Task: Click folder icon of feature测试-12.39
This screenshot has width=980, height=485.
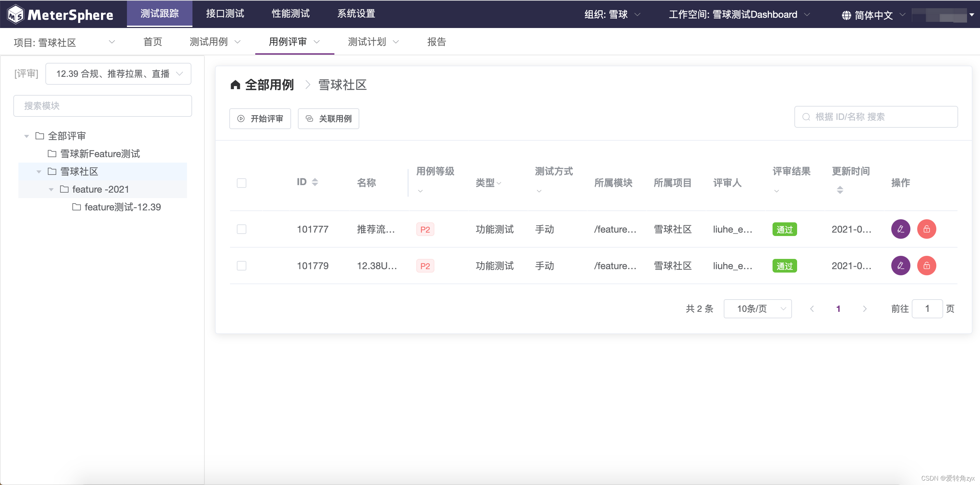Action: tap(76, 207)
